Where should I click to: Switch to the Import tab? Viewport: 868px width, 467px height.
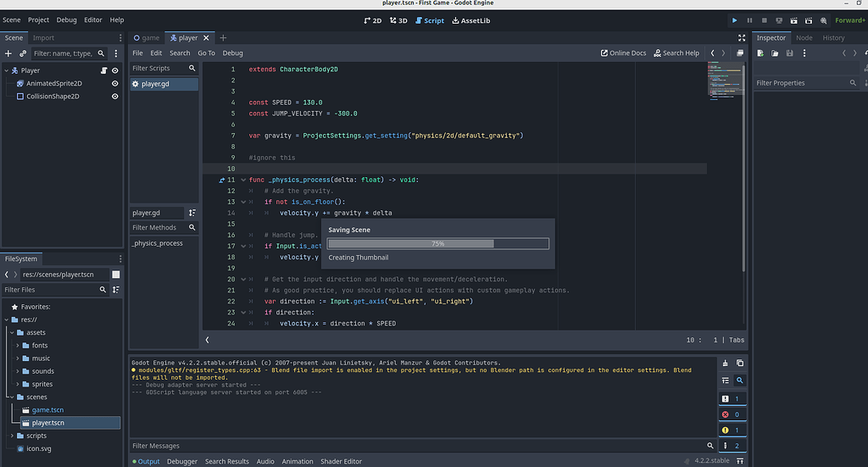(x=43, y=38)
